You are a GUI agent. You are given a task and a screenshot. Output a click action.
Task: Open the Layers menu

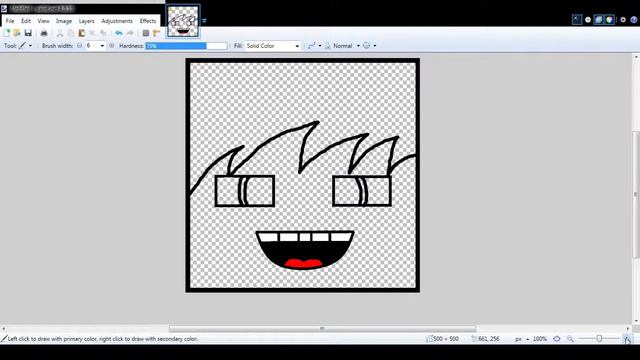click(x=87, y=21)
